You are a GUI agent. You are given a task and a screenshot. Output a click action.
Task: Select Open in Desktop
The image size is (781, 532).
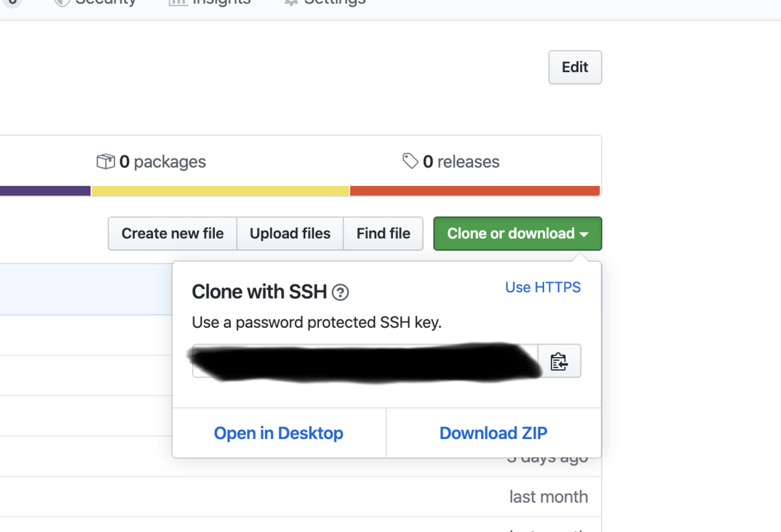coord(279,433)
